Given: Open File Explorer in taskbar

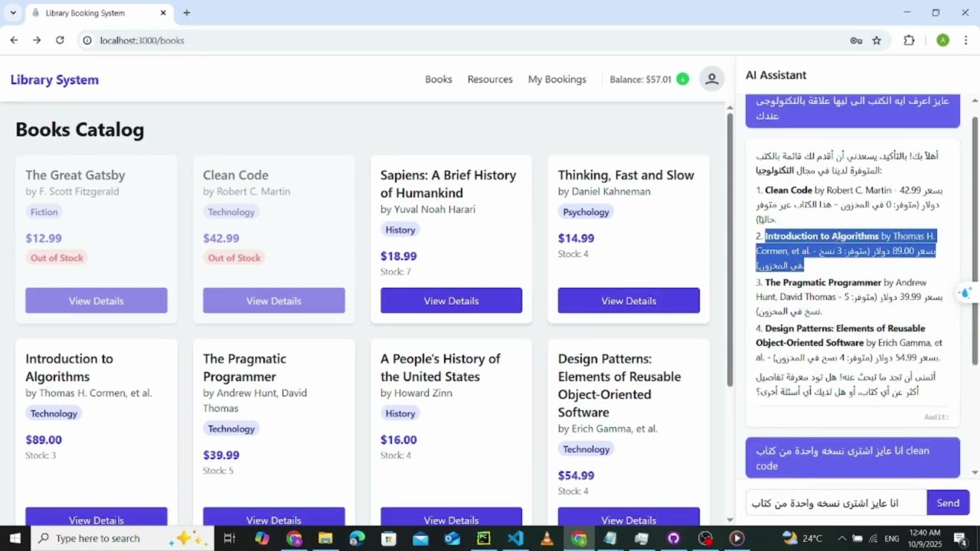Looking at the screenshot, I should (325, 538).
